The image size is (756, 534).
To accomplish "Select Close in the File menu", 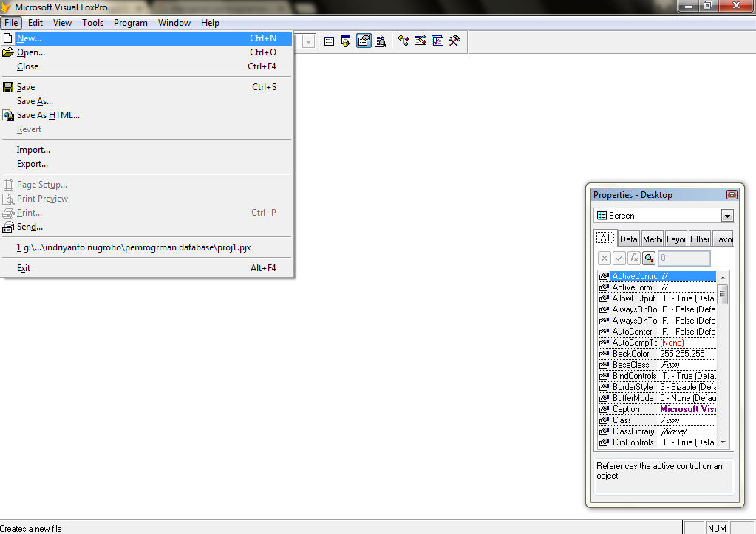I will pos(147,66).
